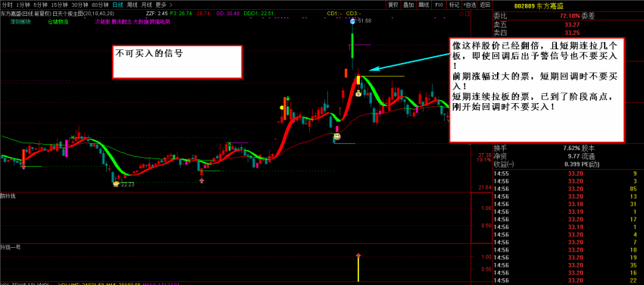The image size is (644, 285).
Task: Click the 画线 drawing tool button
Action: (423, 5)
